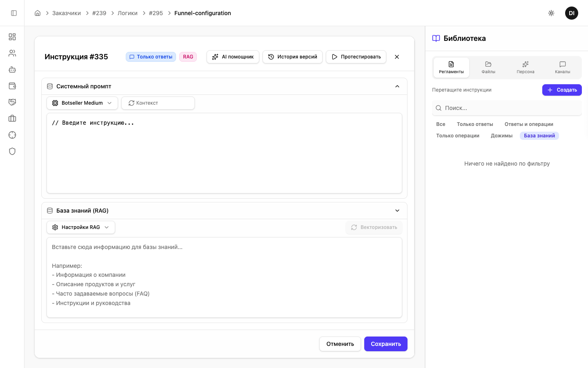Open the bot icon in sidebar
Image resolution: width=588 pixels, height=368 pixels.
tap(12, 70)
